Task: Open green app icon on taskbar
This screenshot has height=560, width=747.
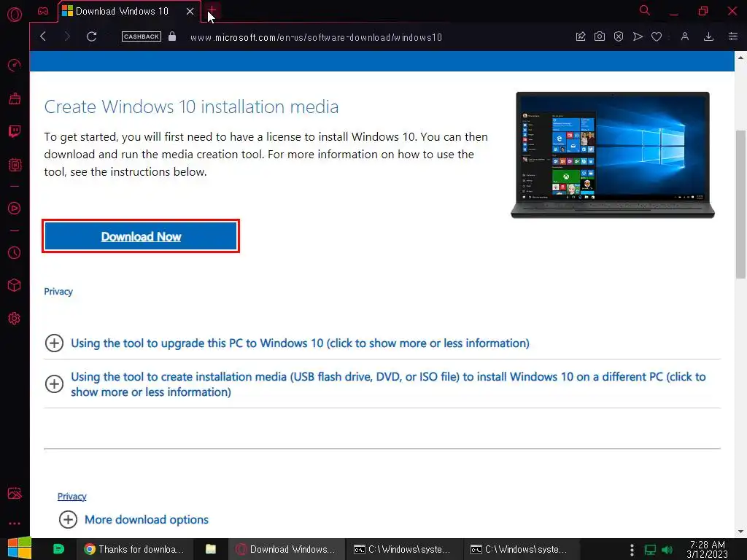Action: click(x=58, y=549)
